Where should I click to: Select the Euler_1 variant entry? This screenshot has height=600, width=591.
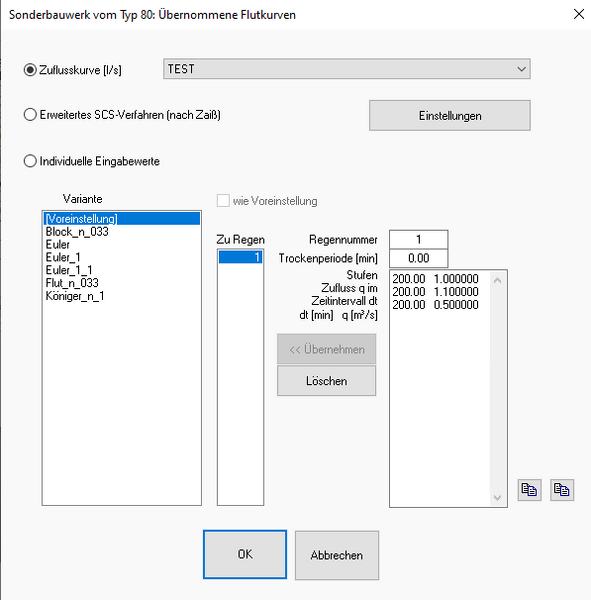coord(122,257)
